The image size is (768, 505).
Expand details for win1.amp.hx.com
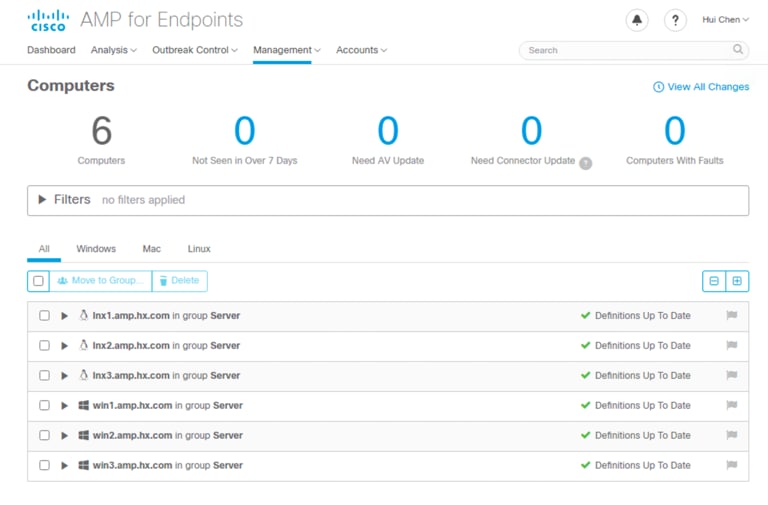[x=64, y=406]
